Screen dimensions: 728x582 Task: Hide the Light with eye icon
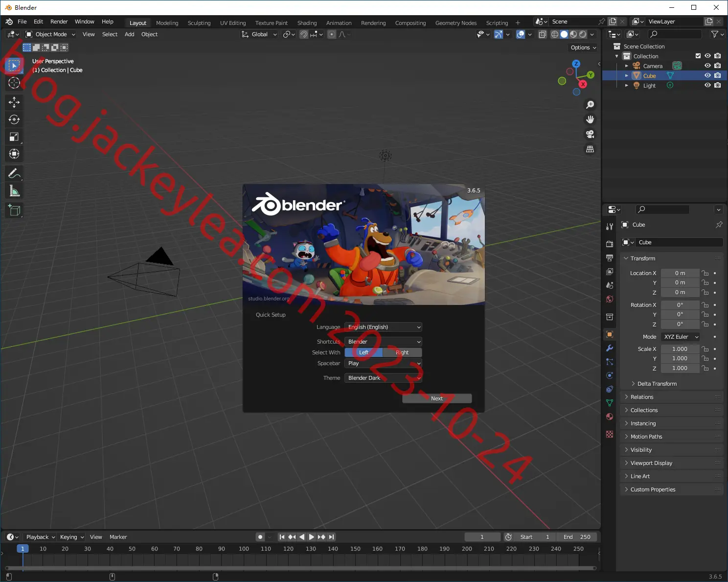point(707,85)
